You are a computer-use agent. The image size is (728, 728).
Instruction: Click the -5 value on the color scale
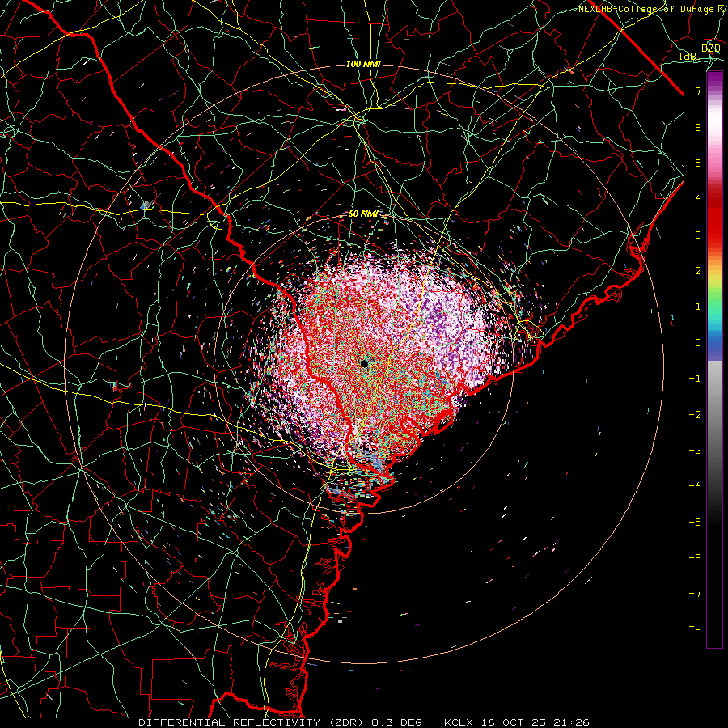pyautogui.click(x=695, y=523)
